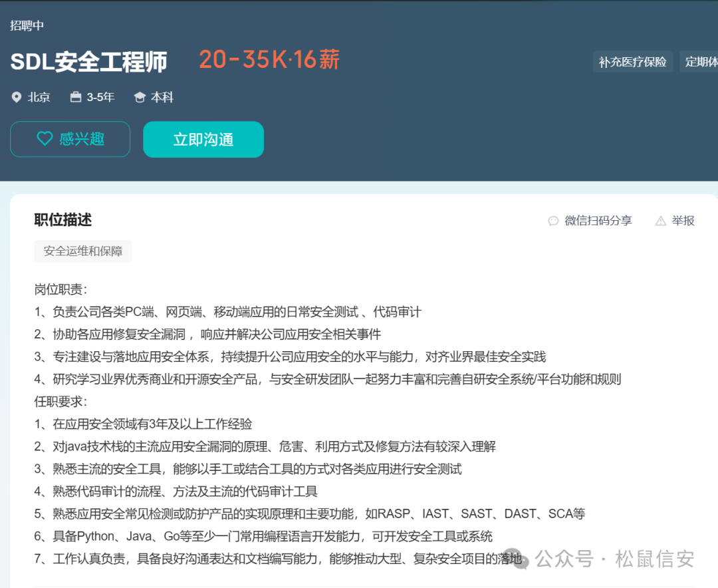Click the chat bubble icon before 微信扫码分享
This screenshot has height=588, width=718.
tap(554, 220)
